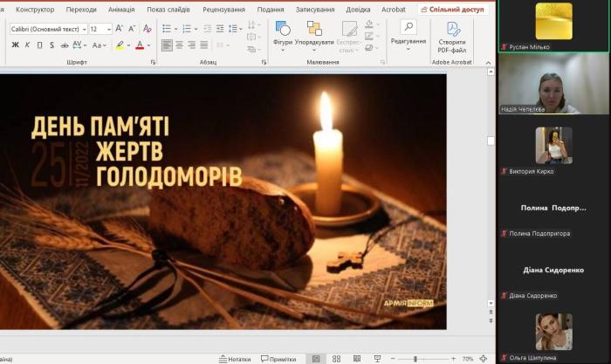Click the Спільний доступ share button
Image resolution: width=611 pixels, height=364 pixels.
tap(452, 9)
